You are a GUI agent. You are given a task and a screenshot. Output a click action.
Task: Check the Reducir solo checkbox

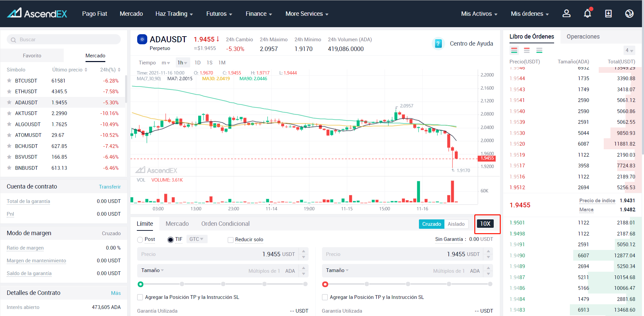coord(230,240)
